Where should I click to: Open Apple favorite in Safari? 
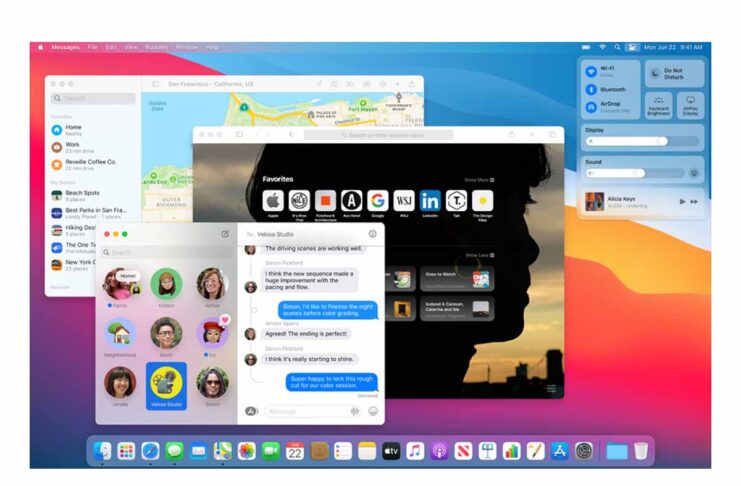[x=273, y=201]
